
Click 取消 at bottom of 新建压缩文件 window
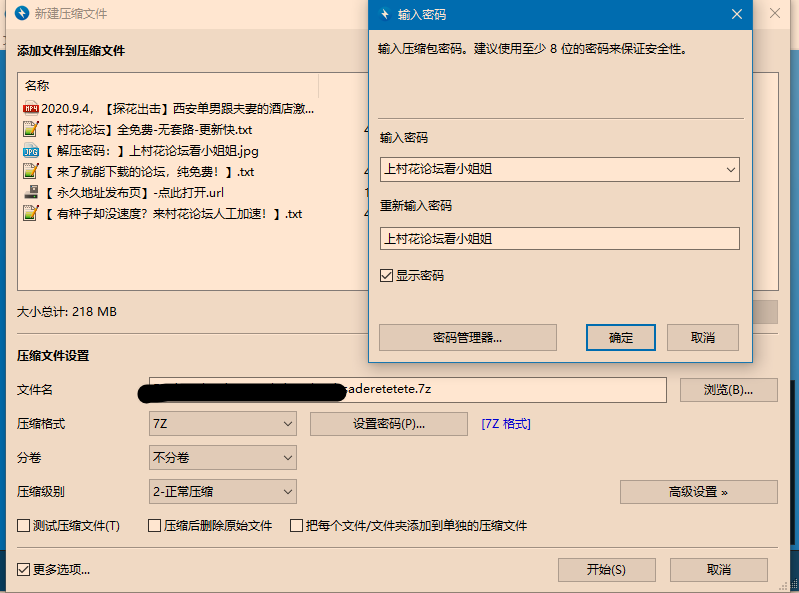(x=718, y=569)
